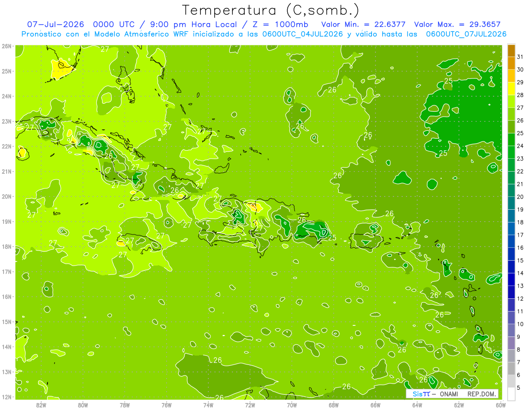The width and height of the screenshot is (532, 411).
Task: Click the '74W' longitude axis label
Action: click(x=208, y=405)
